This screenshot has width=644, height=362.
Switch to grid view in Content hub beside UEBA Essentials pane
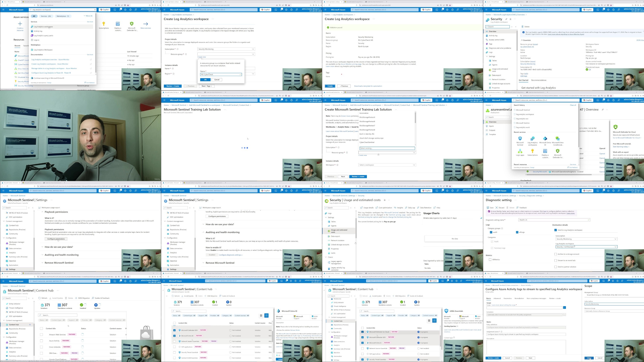click(x=429, y=321)
